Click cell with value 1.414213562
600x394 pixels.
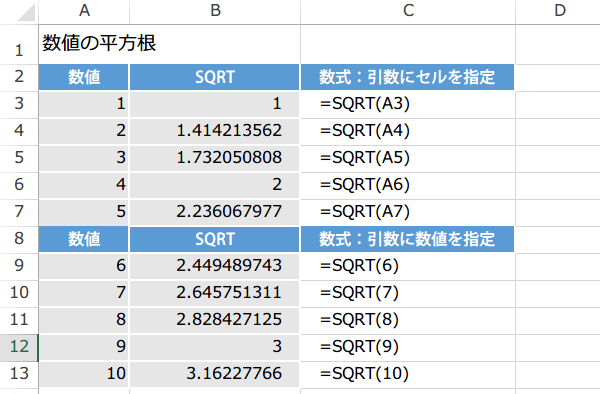pyautogui.click(x=214, y=131)
